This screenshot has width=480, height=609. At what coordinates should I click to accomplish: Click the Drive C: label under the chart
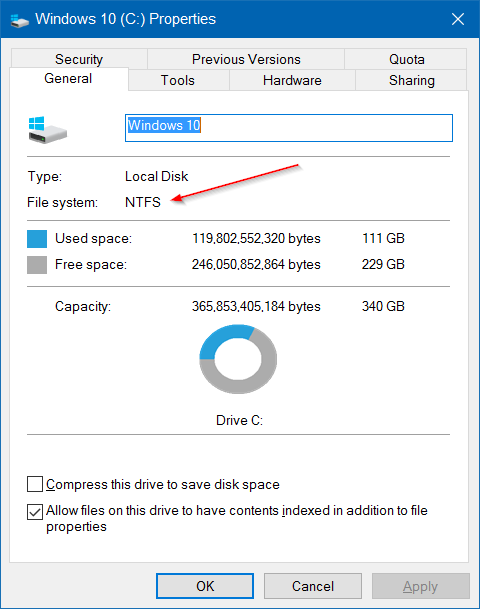pos(239,420)
